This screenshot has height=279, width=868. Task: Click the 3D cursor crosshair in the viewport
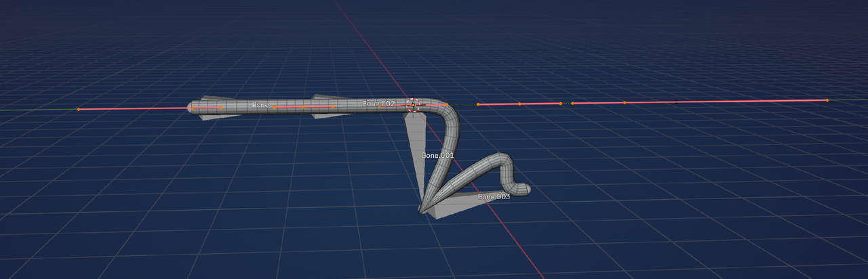413,105
